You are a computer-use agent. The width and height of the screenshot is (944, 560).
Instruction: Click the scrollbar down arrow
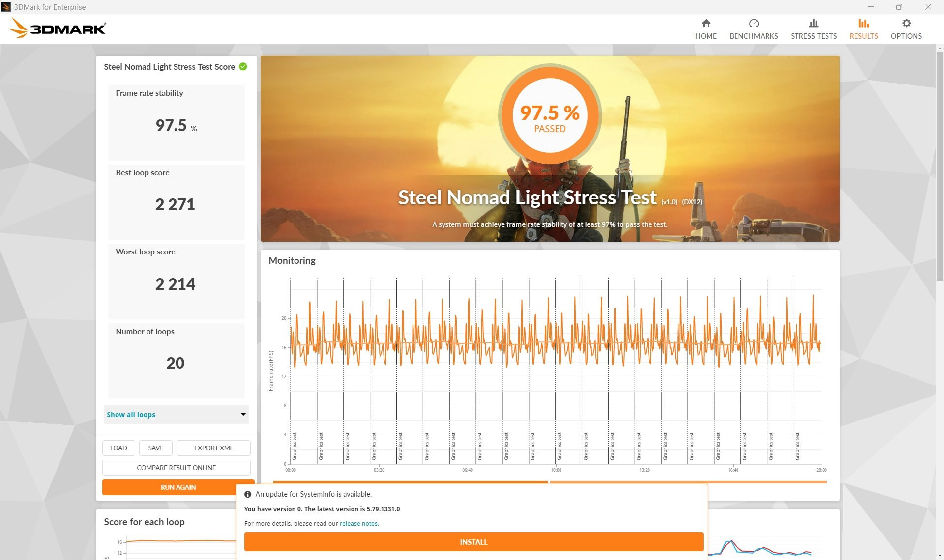click(x=940, y=556)
